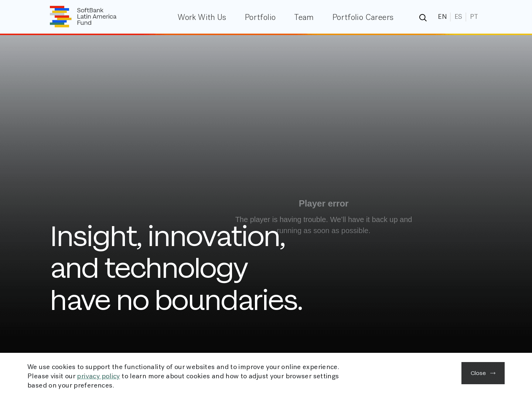
Task: Open the Work With Us menu
Action: point(202,17)
